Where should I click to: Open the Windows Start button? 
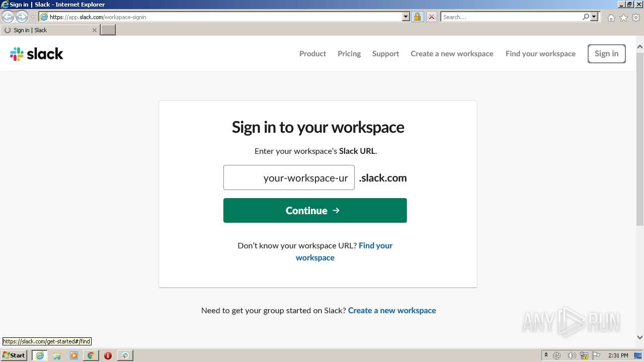(14, 355)
